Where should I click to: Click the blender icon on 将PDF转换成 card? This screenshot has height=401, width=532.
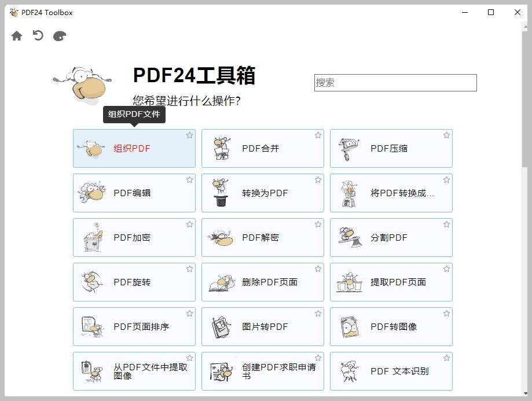(348, 194)
